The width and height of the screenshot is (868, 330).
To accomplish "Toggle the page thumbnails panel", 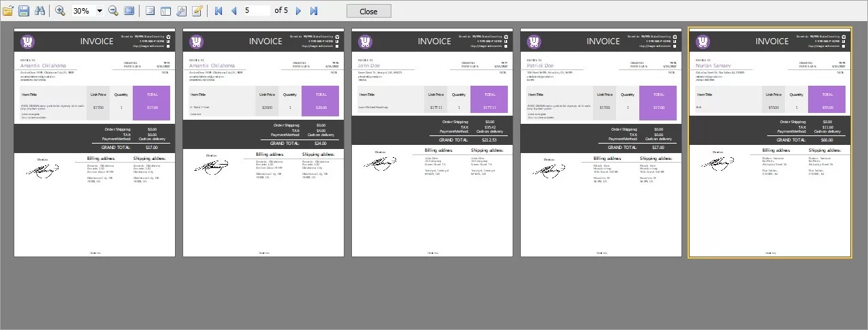I will pyautogui.click(x=165, y=11).
